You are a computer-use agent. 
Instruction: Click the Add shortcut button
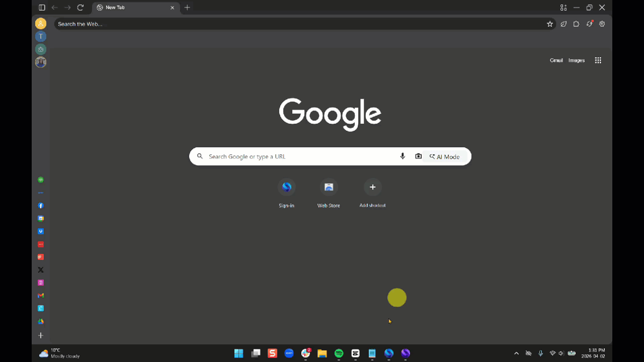click(373, 193)
